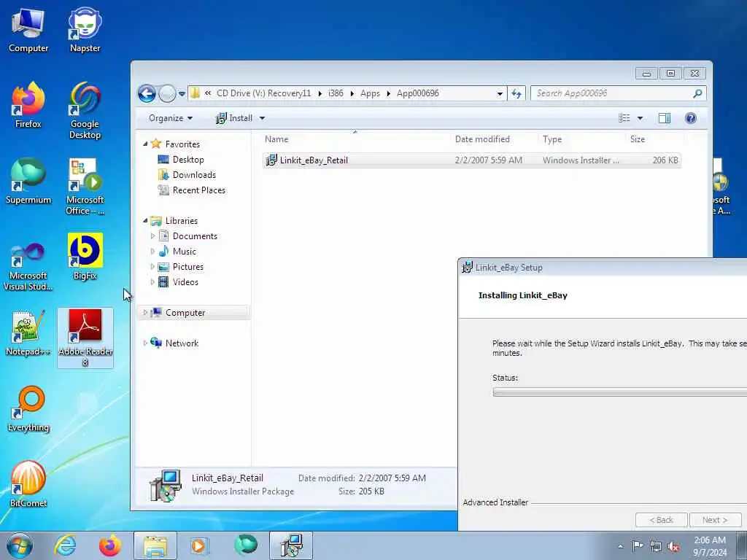Viewport: 747px width, 560px height.
Task: Show hidden tray icons arrow
Action: 620,547
